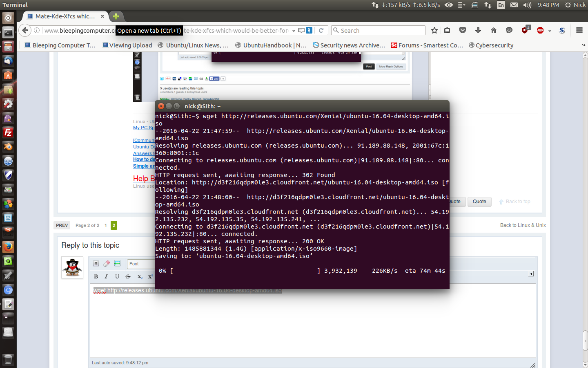
Task: Show bookmarks list icon
Action: coord(447,30)
